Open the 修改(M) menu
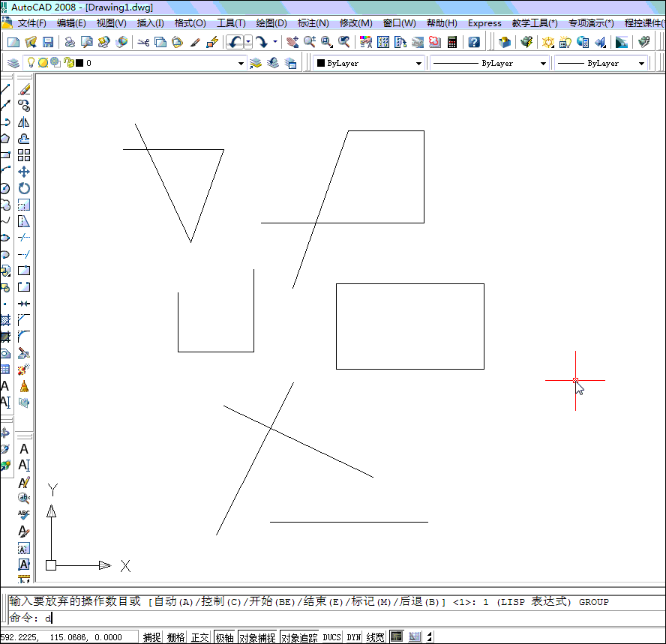The height and width of the screenshot is (644, 666). pyautogui.click(x=356, y=23)
